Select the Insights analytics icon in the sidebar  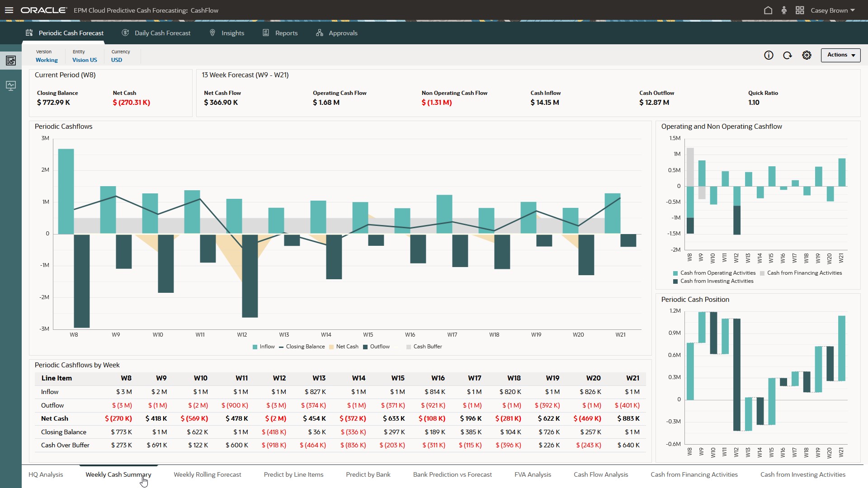click(10, 85)
